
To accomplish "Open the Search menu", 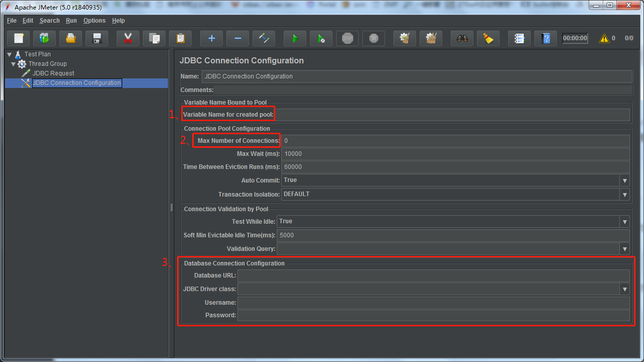I will coord(49,21).
